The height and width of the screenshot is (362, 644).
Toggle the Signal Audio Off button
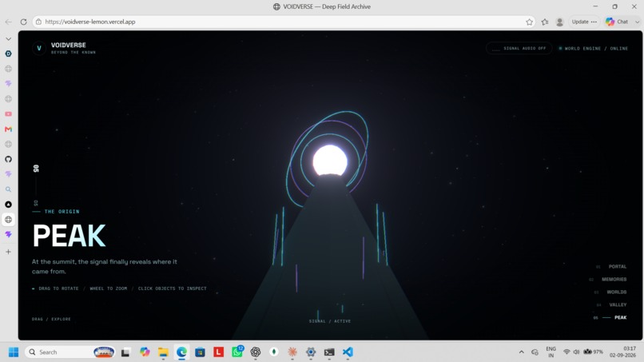(x=519, y=49)
